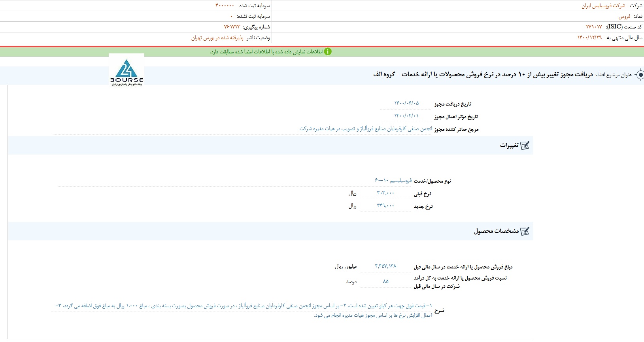The width and height of the screenshot is (644, 342).
Task: Click the label نرخ جدید
Action: 423,206
